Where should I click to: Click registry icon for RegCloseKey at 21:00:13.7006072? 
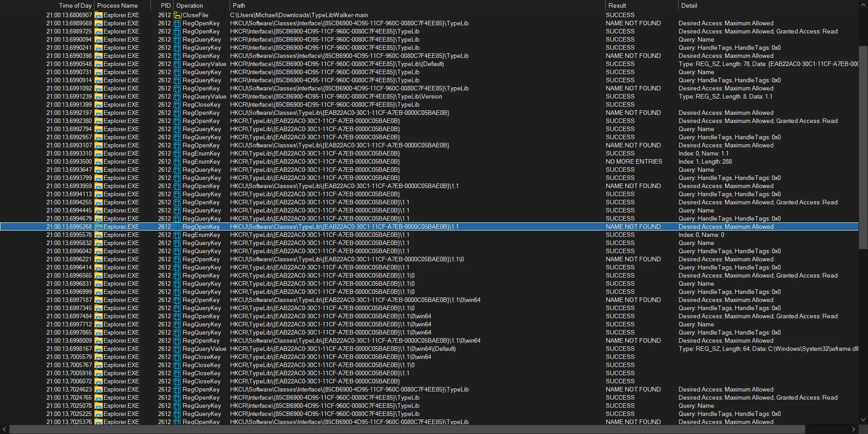[177, 381]
